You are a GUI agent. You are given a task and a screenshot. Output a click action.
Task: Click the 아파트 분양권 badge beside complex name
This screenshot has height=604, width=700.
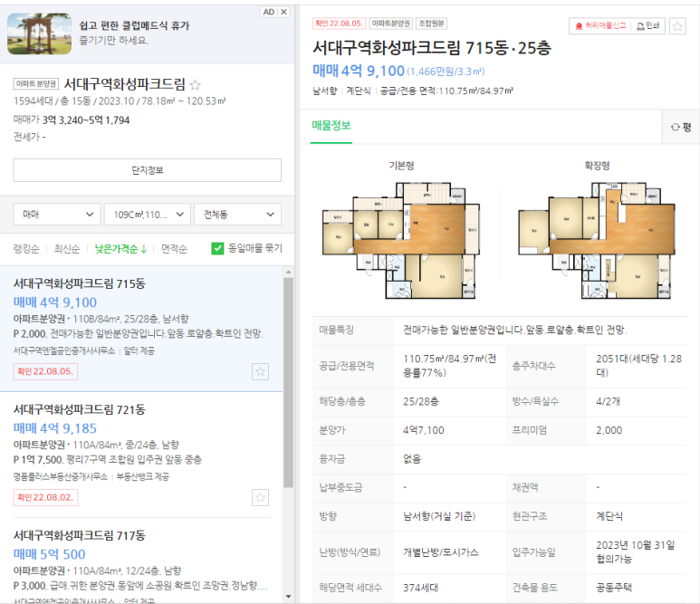click(36, 84)
